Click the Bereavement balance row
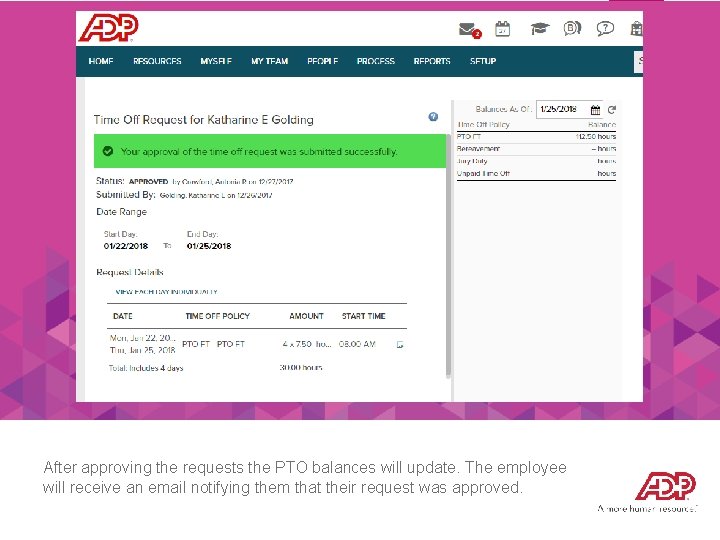 click(536, 149)
